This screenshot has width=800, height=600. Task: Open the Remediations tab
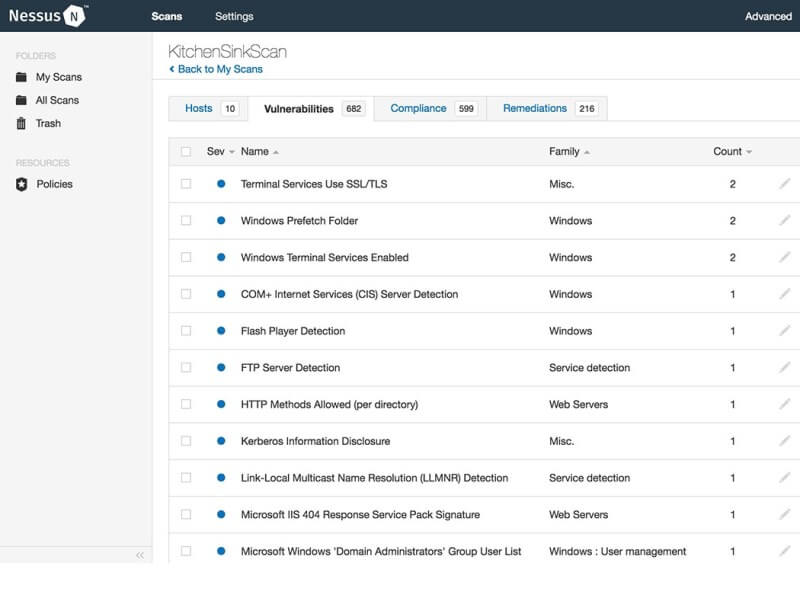(534, 108)
